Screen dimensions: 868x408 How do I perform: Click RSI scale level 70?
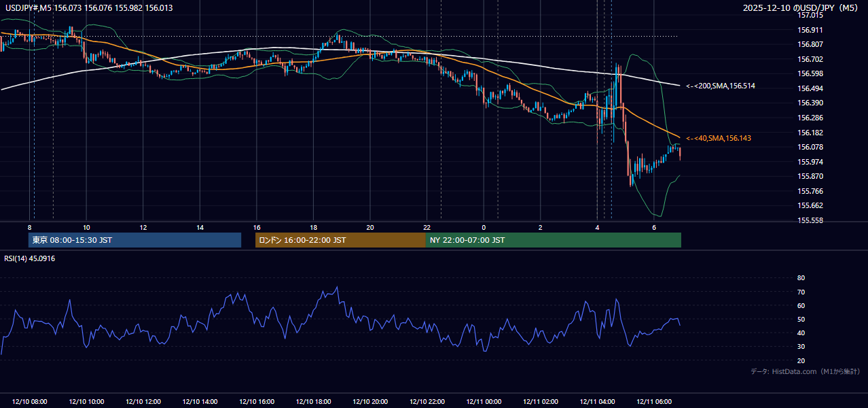801,292
